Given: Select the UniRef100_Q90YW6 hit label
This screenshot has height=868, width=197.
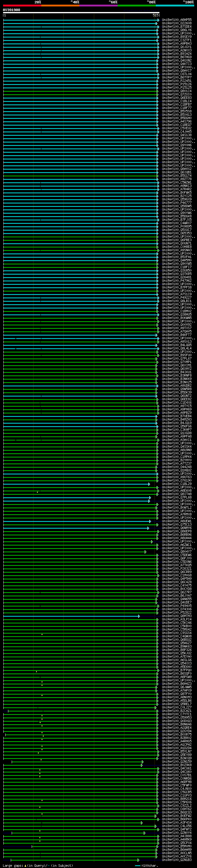Looking at the screenshot, I should pos(177,213).
